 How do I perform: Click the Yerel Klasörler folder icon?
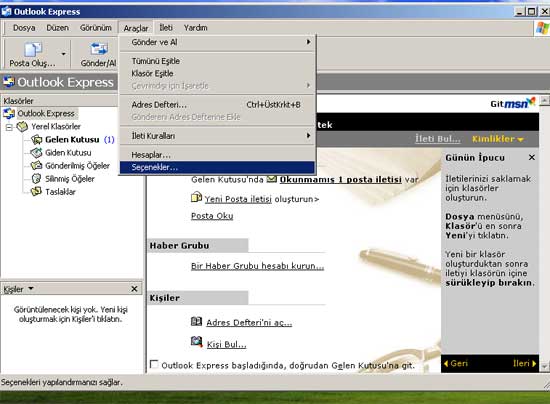[x=22, y=126]
